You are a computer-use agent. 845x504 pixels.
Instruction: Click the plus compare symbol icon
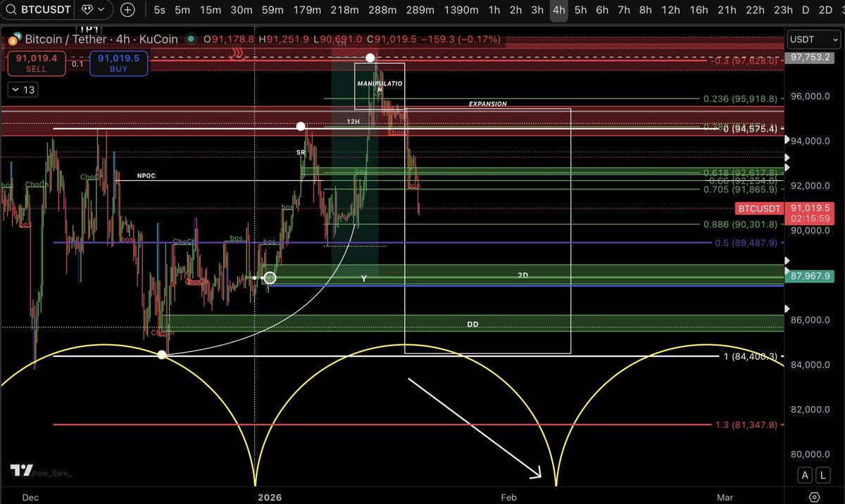point(128,11)
